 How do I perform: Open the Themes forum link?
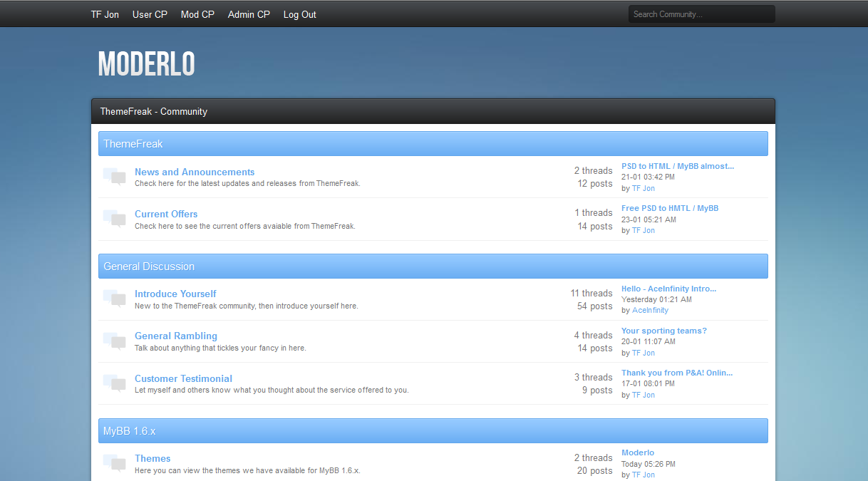pos(153,458)
